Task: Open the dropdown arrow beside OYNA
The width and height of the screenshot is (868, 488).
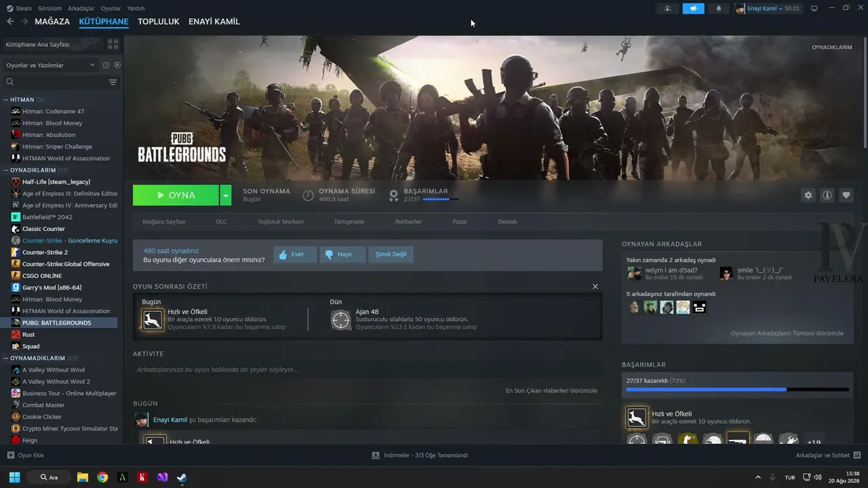Action: (226, 195)
